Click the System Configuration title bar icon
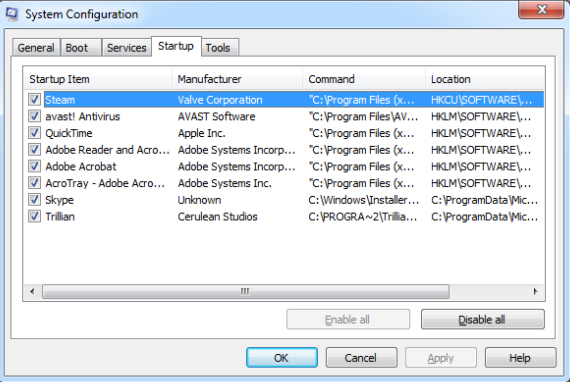The image size is (570, 382). (12, 14)
